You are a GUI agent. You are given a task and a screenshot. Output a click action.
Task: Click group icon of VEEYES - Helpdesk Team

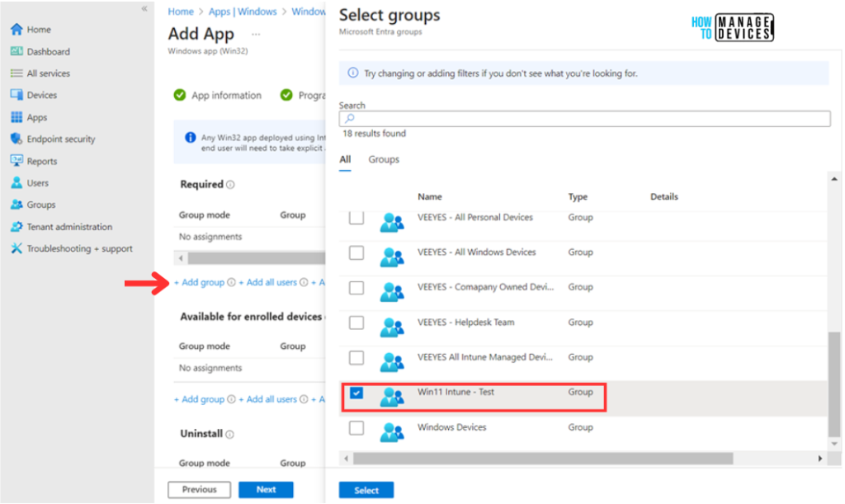pyautogui.click(x=392, y=327)
